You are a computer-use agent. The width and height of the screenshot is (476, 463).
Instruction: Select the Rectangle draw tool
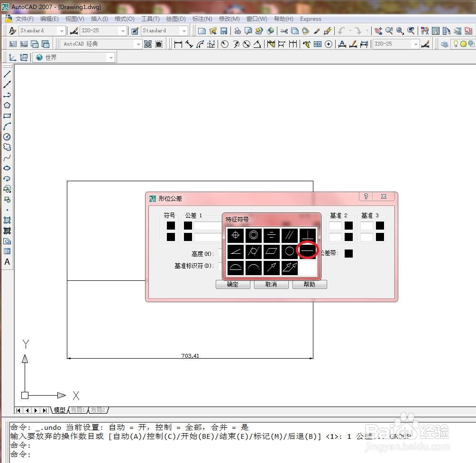coord(7,116)
